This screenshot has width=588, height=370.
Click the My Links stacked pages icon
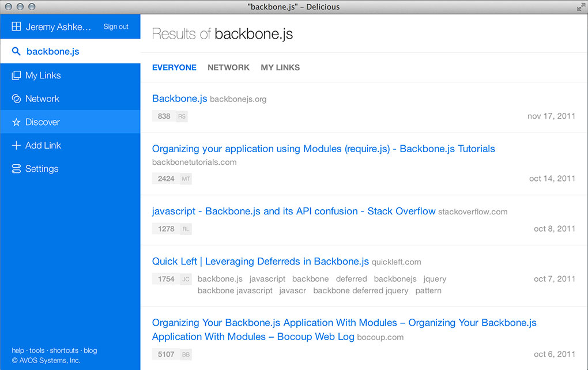(16, 75)
